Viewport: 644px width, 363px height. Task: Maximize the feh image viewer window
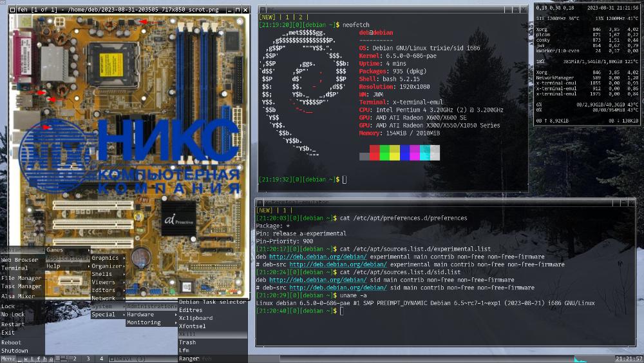tap(238, 10)
